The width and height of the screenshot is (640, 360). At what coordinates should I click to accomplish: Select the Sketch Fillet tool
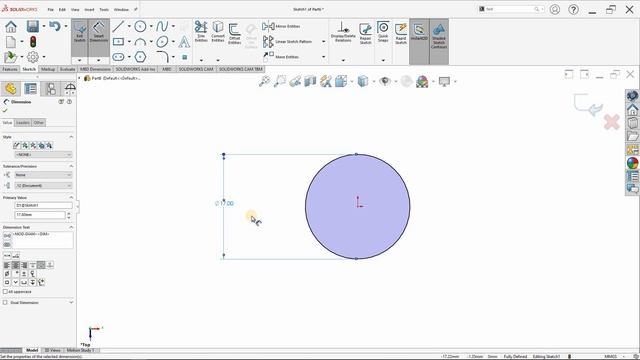pos(162,57)
